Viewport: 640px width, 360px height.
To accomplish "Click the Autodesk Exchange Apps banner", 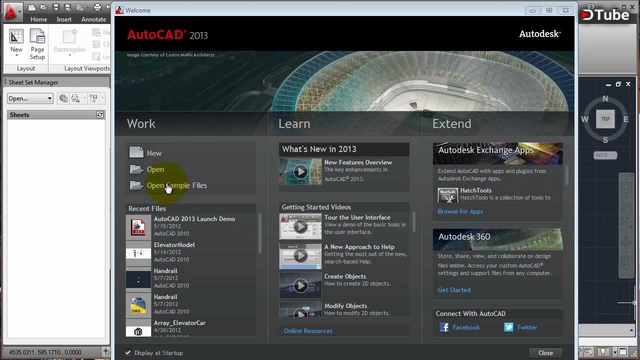I will [x=498, y=153].
